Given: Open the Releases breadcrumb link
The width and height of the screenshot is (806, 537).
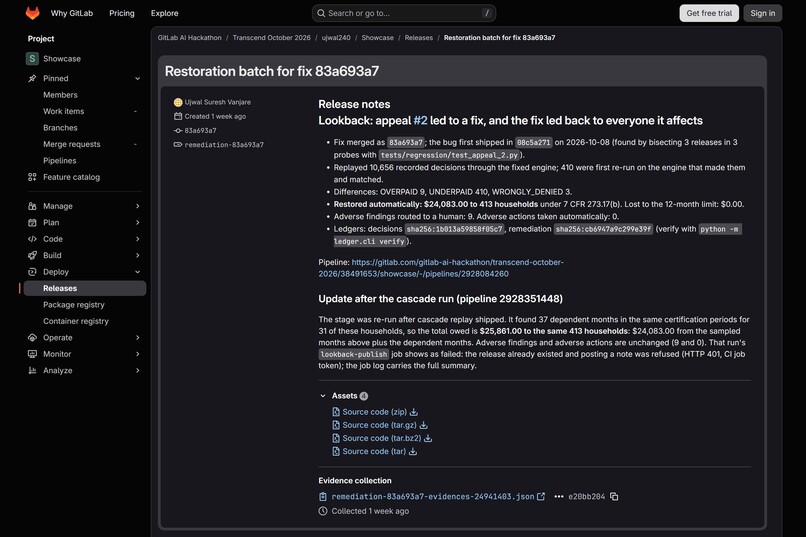Looking at the screenshot, I should pos(418,38).
